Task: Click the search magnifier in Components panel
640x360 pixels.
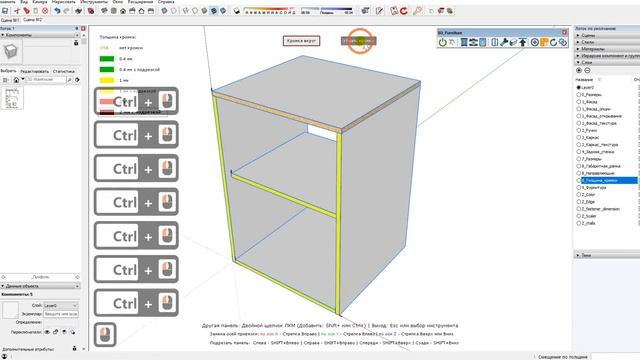Action: [x=69, y=80]
